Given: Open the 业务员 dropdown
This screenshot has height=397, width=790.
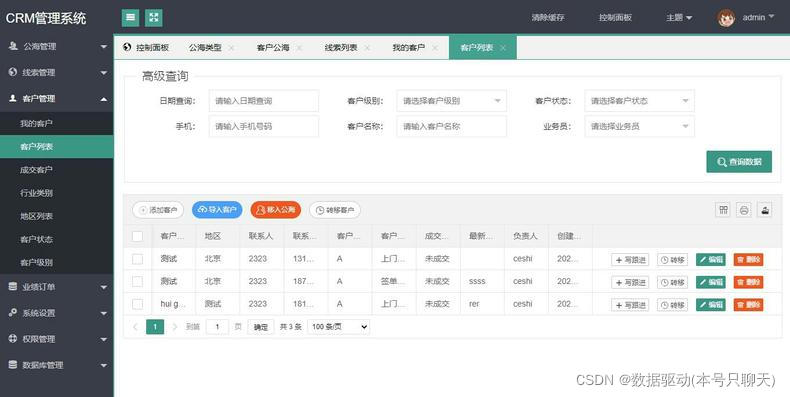Looking at the screenshot, I should click(639, 126).
